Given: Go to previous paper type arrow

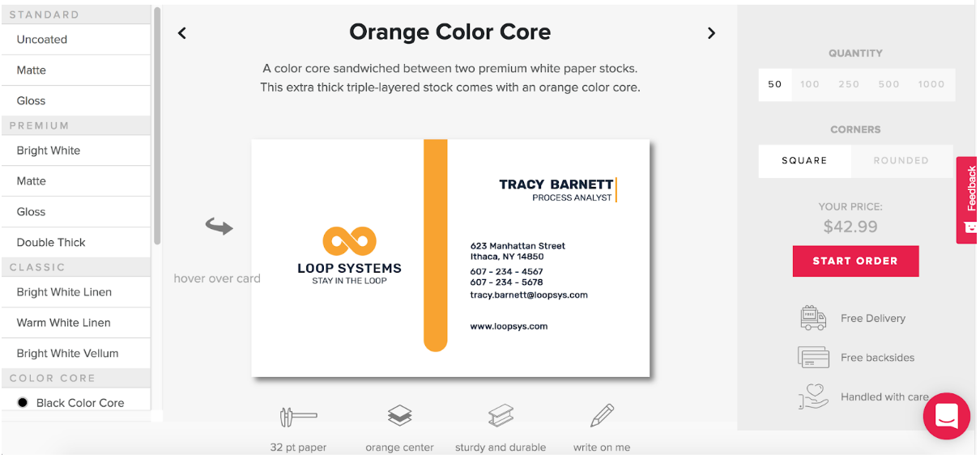Looking at the screenshot, I should tap(182, 33).
